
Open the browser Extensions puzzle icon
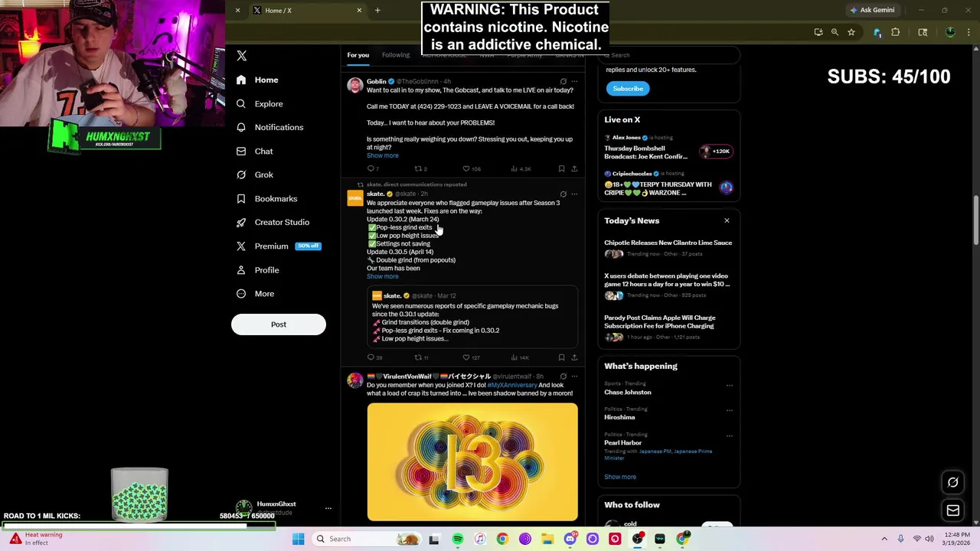click(895, 32)
